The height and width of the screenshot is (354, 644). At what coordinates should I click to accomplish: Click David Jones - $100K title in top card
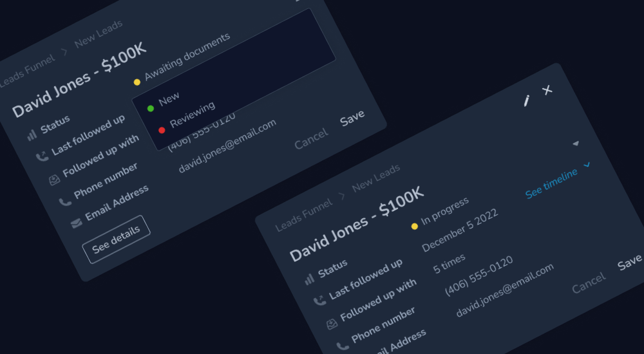coord(80,79)
